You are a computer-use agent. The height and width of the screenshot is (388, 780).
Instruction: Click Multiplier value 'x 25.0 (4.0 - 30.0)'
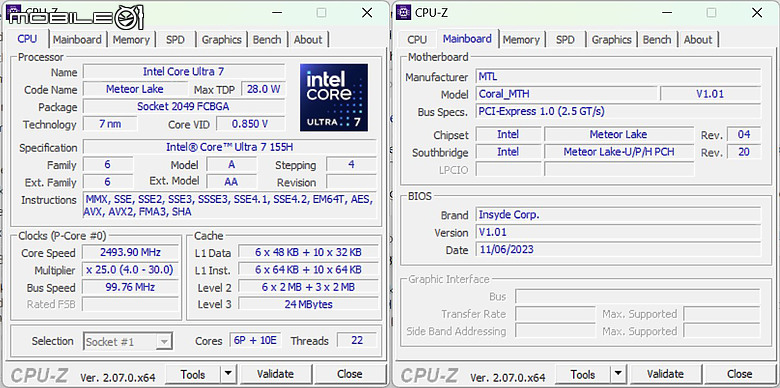tap(130, 270)
